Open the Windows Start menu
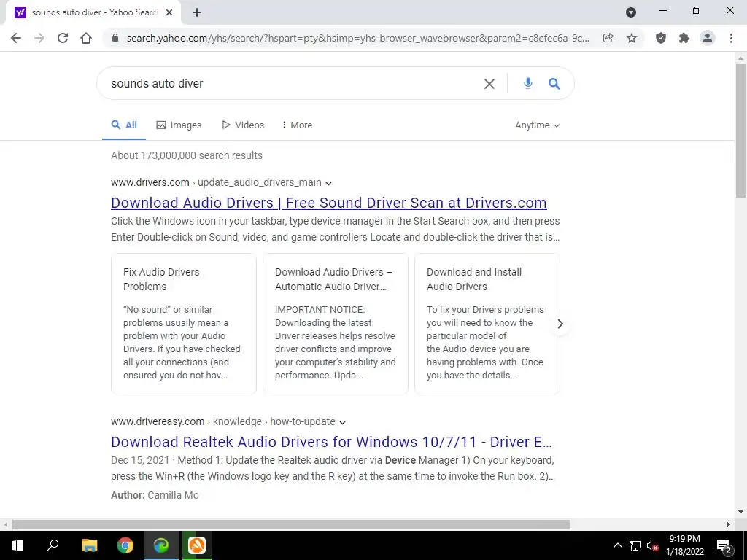Viewport: 747px width, 560px height. (18, 545)
